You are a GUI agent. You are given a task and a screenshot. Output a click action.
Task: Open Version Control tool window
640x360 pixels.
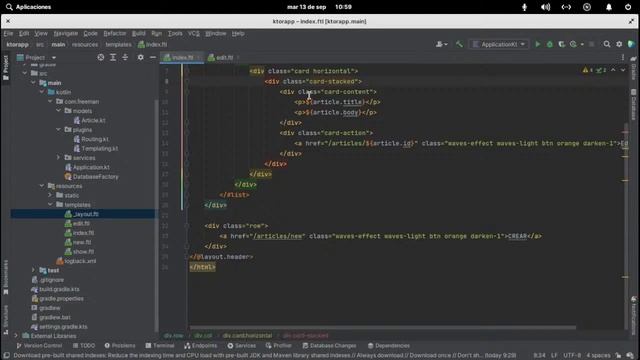pos(39,346)
